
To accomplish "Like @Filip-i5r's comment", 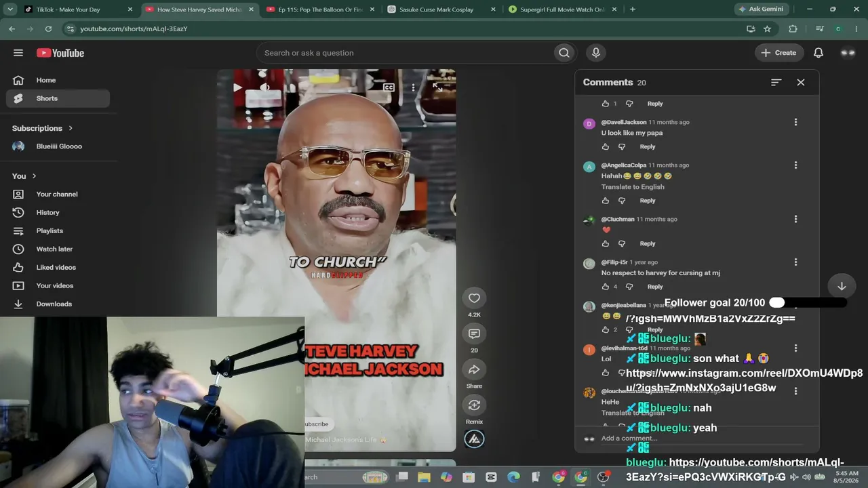I will [x=606, y=287].
